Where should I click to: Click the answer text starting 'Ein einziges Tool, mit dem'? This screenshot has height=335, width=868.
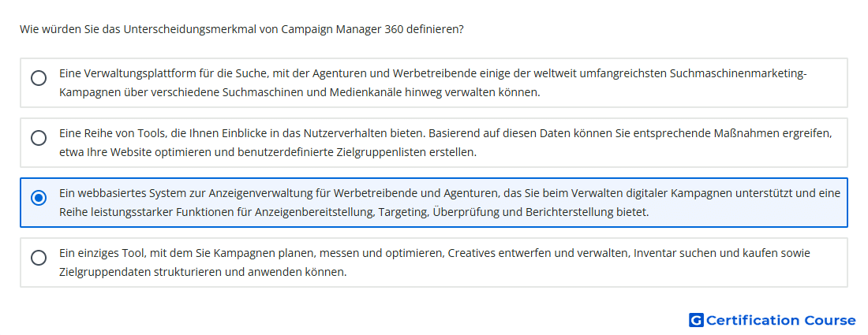435,262
